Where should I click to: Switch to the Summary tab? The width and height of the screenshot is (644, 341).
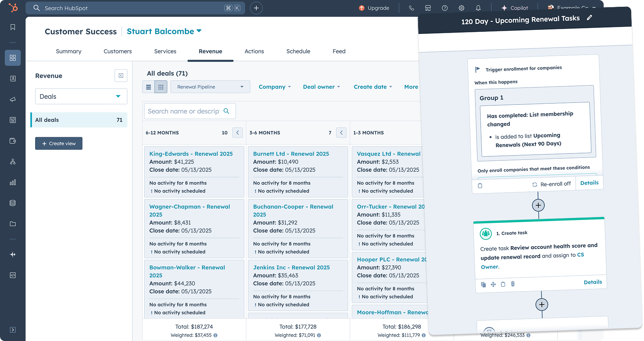(x=69, y=51)
